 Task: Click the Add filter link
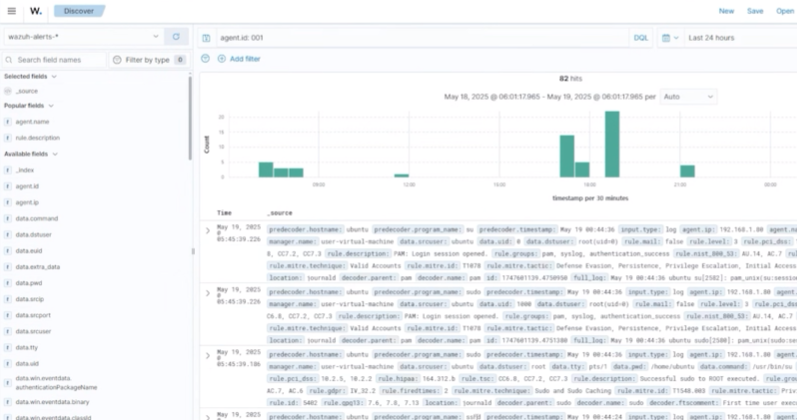coord(244,59)
